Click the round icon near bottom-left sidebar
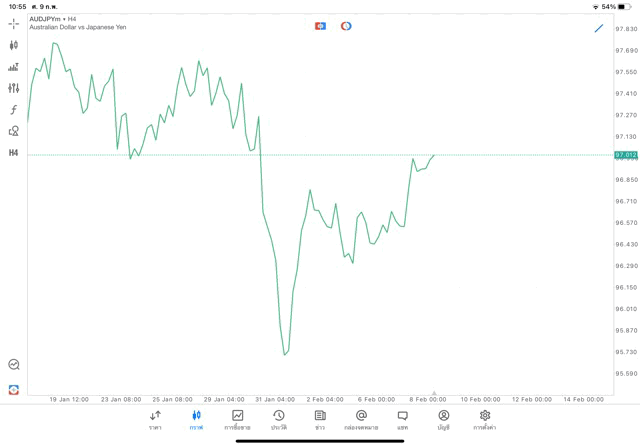Image resolution: width=640 pixels, height=447 pixels. 13,365
